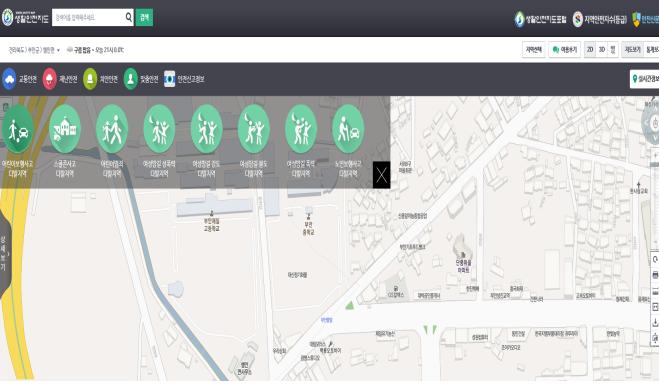The width and height of the screenshot is (659, 385).
Task: Open the region selector dropdown (전라북도 부안군)
Action: (34, 50)
